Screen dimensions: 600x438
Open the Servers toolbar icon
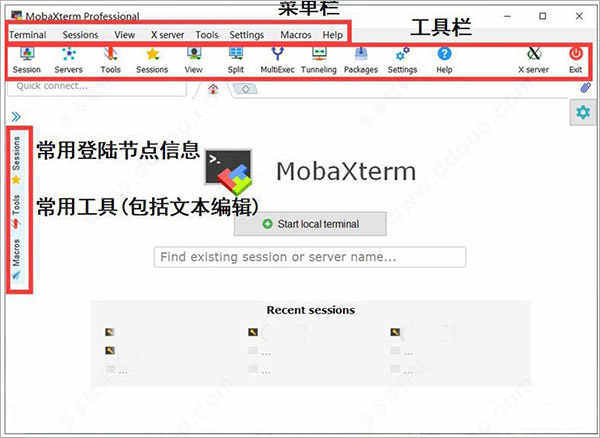coord(68,60)
